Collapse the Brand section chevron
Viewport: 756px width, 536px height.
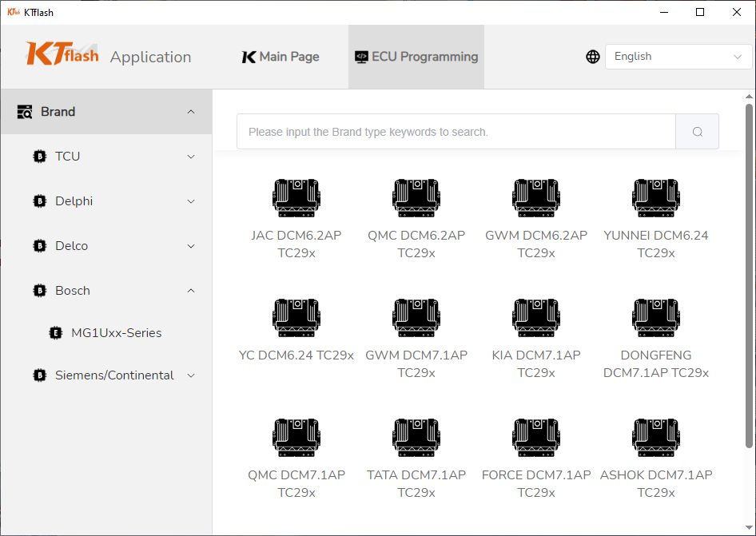[x=191, y=112]
